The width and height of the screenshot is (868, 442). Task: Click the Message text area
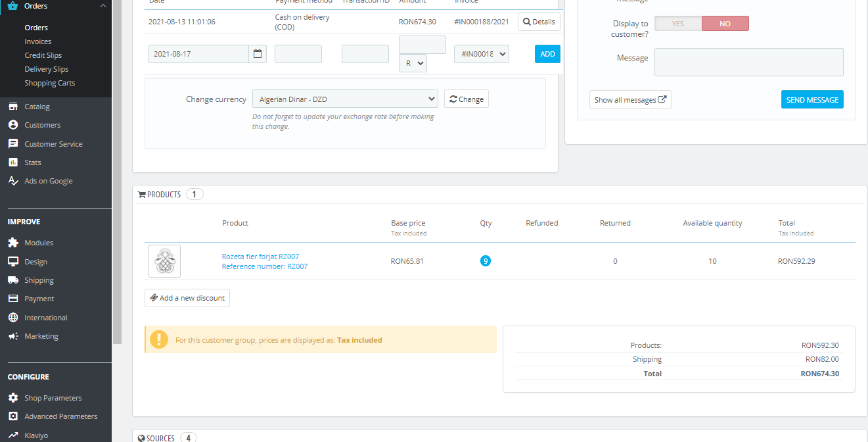coord(749,62)
